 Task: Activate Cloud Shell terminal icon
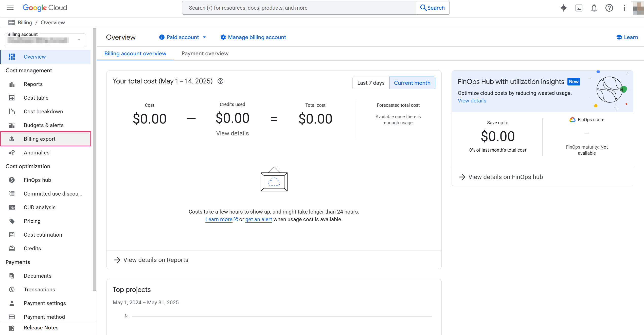click(x=579, y=8)
